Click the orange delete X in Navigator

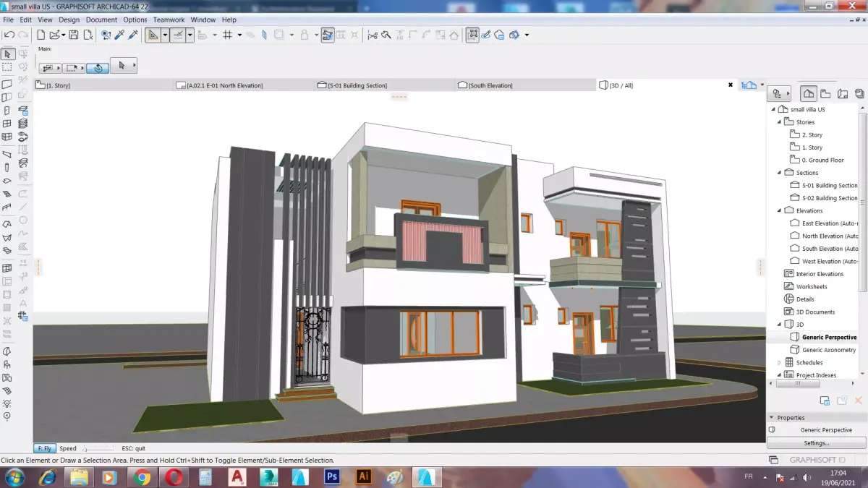(859, 401)
